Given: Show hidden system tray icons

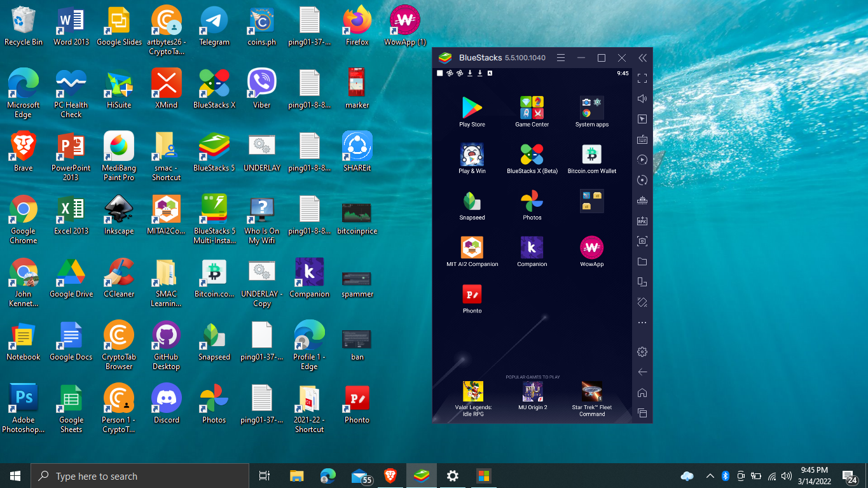Looking at the screenshot, I should 710,476.
